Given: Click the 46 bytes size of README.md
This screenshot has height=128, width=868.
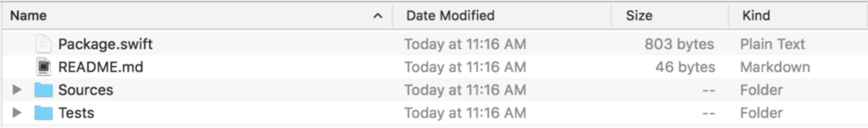Looking at the screenshot, I should pyautogui.click(x=685, y=67).
